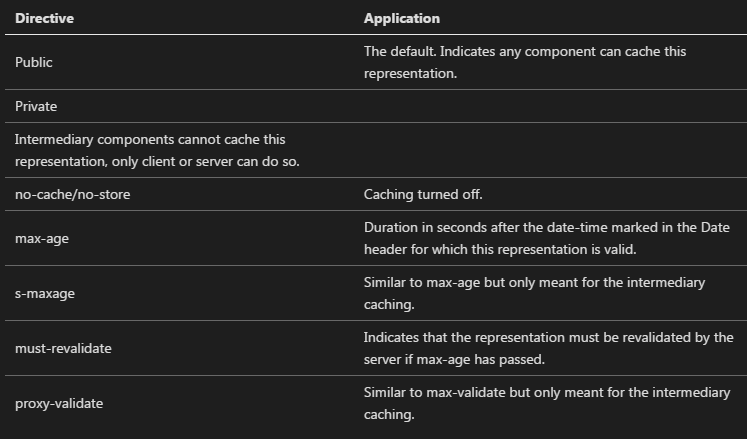Select the no-cache/no-store directive cell
This screenshot has height=439, width=747.
[x=73, y=194]
